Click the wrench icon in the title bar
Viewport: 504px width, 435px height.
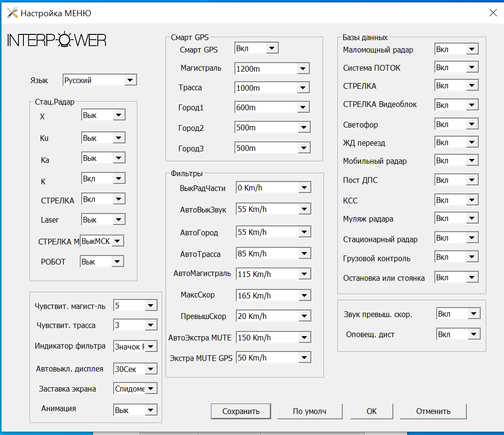[12, 13]
